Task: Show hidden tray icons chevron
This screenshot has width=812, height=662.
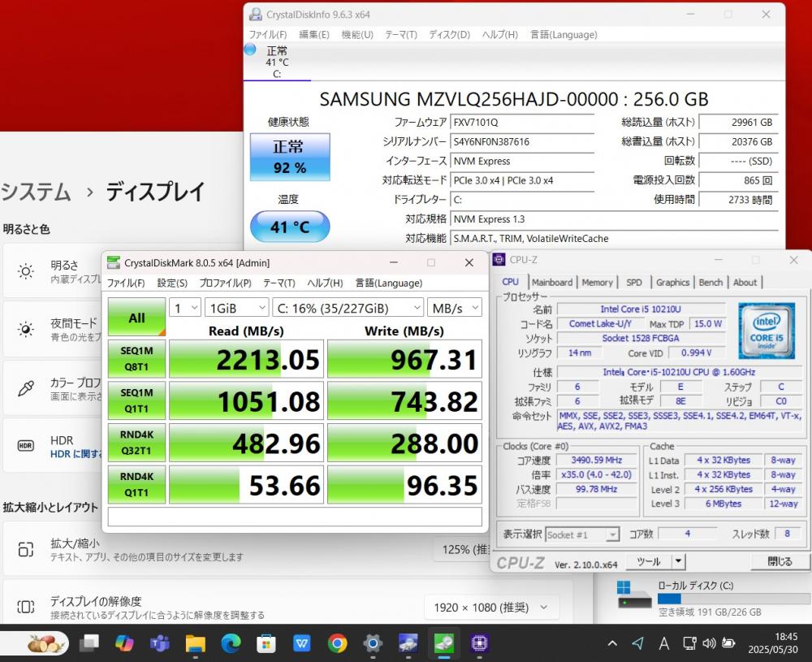Action: [x=612, y=643]
